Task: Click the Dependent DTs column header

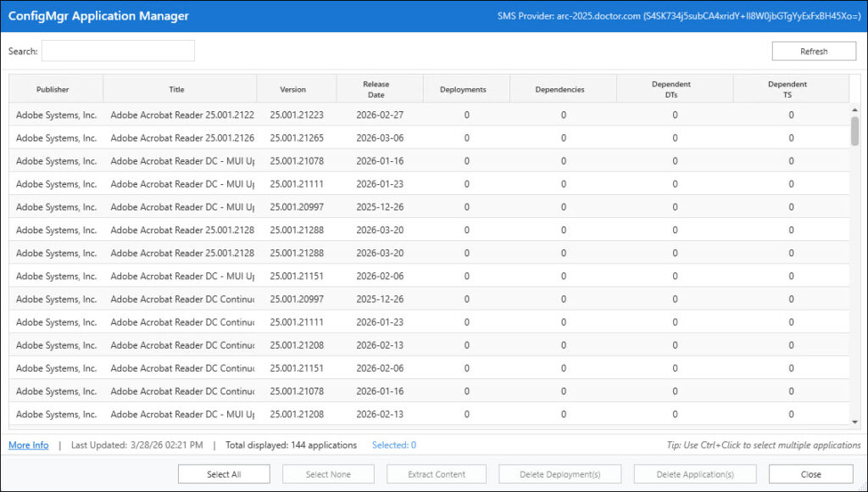Action: coord(670,89)
